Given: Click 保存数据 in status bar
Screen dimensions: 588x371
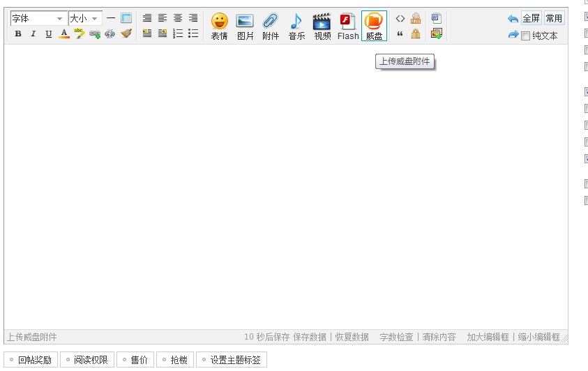Looking at the screenshot, I should pos(310,337).
